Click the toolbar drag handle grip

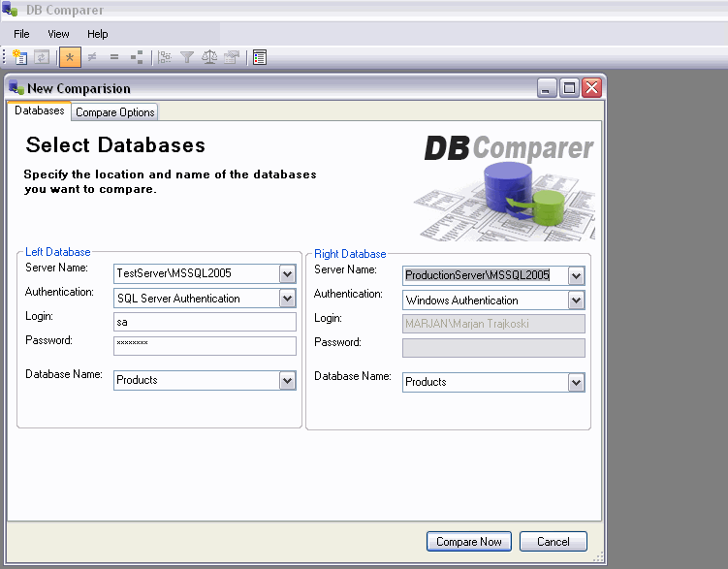pyautogui.click(x=4, y=56)
